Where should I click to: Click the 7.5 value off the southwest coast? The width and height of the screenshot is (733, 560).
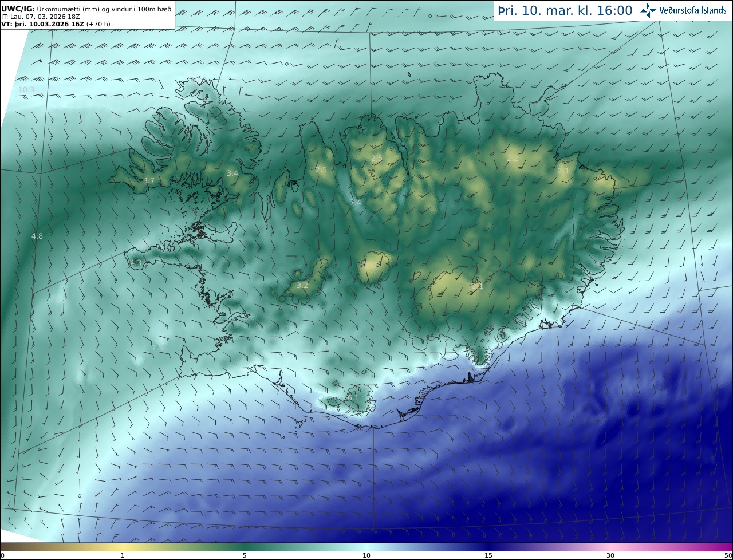click(x=157, y=348)
